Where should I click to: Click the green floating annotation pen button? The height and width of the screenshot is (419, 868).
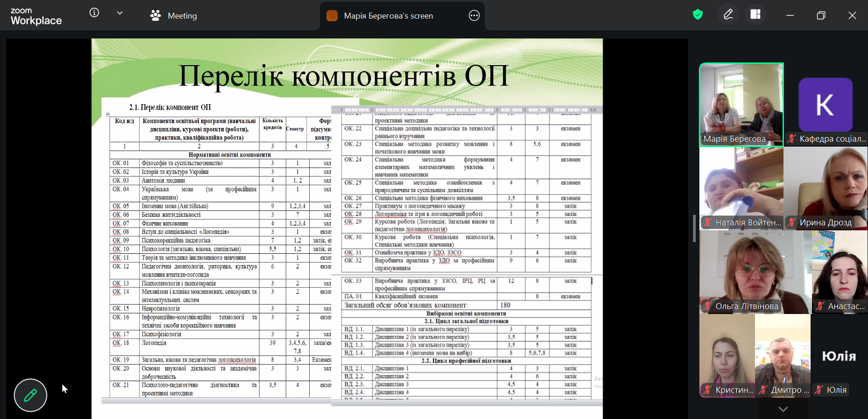pos(30,395)
